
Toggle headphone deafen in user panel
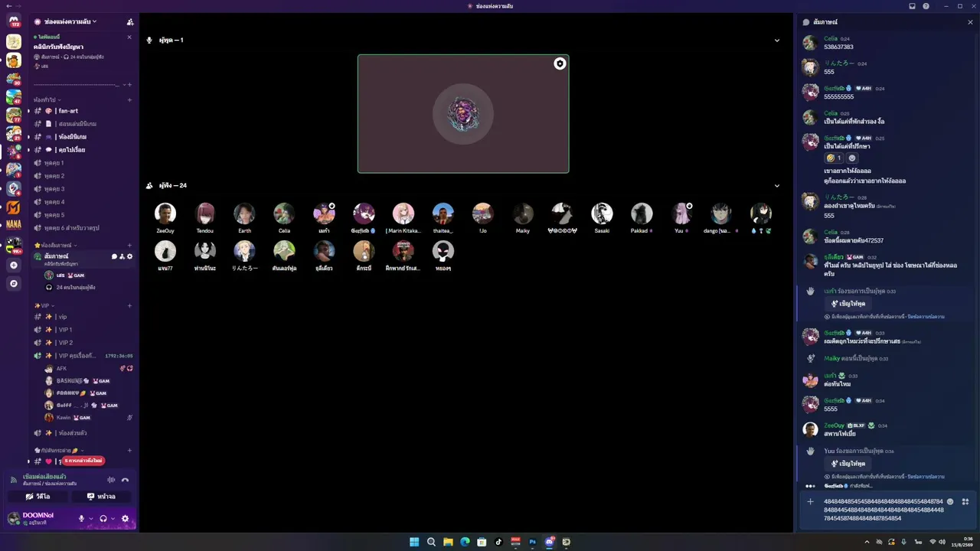103,519
